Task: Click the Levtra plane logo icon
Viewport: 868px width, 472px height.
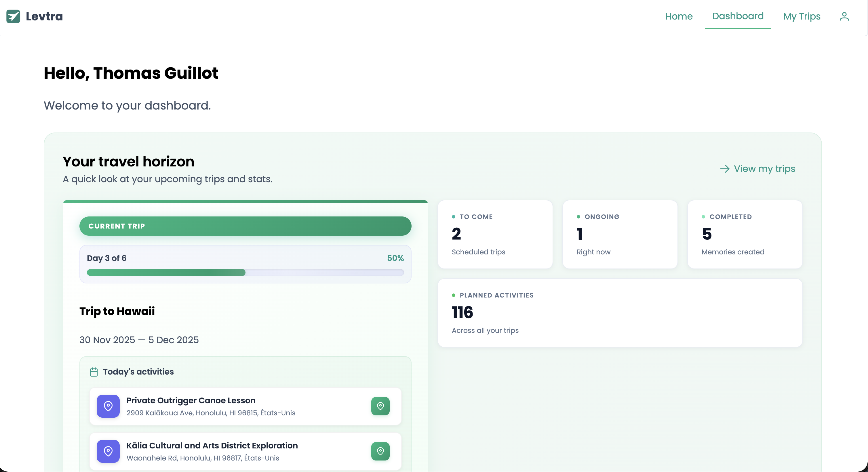Action: click(13, 16)
